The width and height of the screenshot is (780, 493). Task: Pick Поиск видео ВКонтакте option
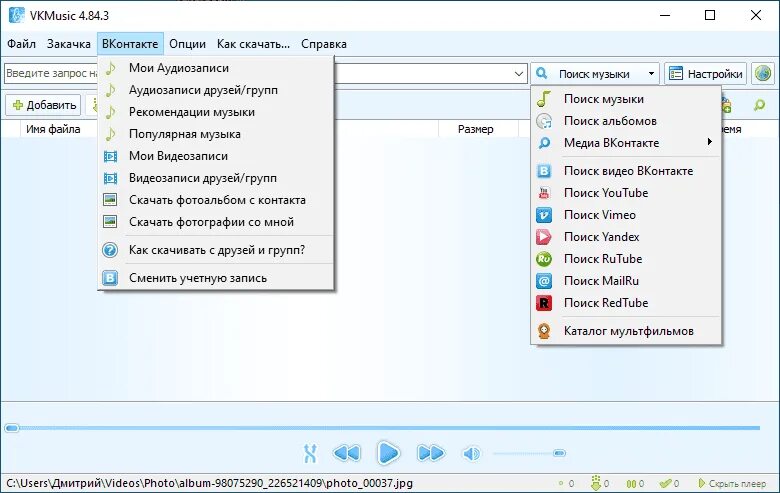tap(626, 171)
